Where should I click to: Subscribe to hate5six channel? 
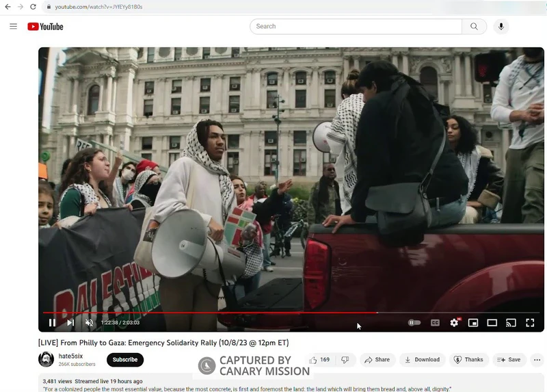(x=125, y=360)
